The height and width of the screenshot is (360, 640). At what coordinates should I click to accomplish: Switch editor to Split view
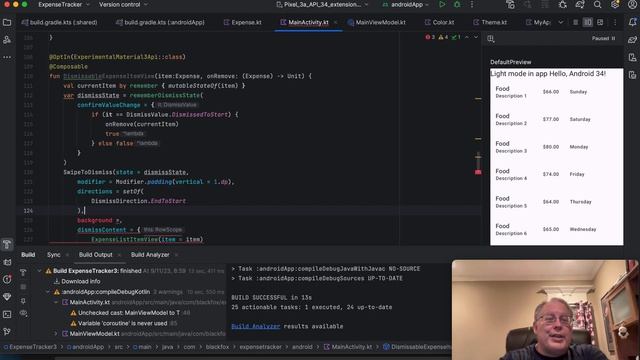(588, 22)
